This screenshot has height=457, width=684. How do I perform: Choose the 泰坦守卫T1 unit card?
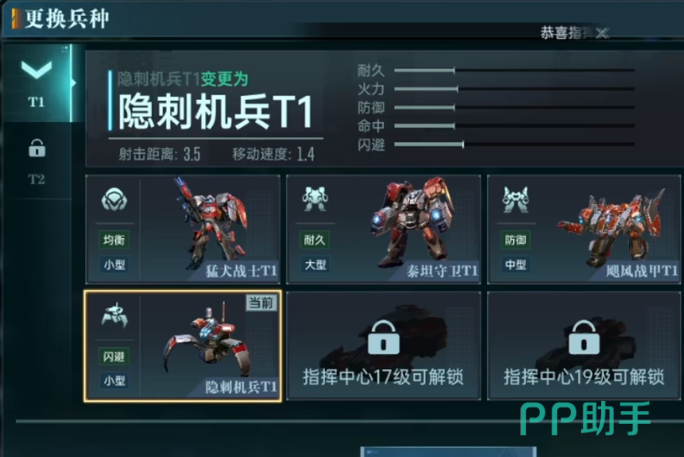(x=383, y=229)
